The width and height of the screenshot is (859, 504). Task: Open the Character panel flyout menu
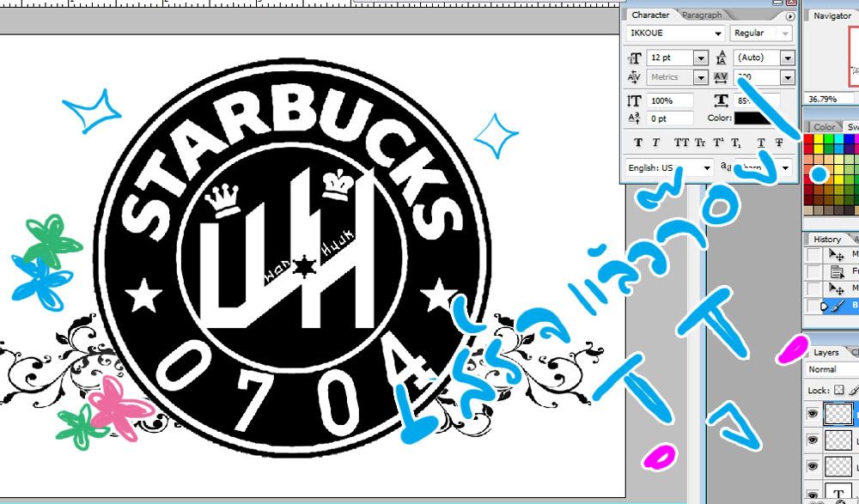coord(789,15)
